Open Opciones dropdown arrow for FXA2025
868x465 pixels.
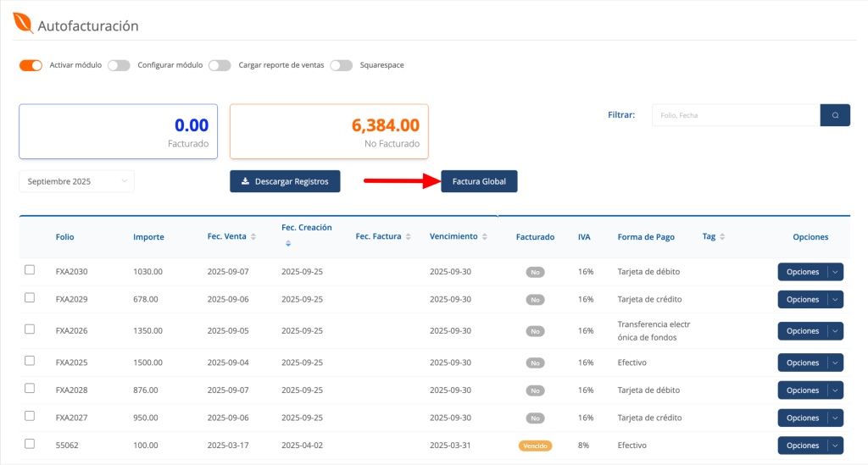pyautogui.click(x=835, y=363)
